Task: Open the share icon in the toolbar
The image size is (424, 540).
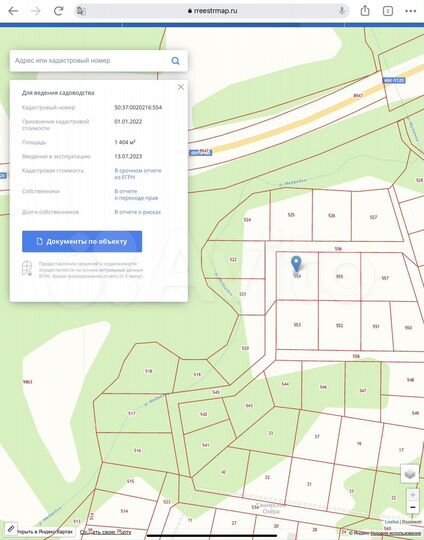Action: (x=365, y=11)
